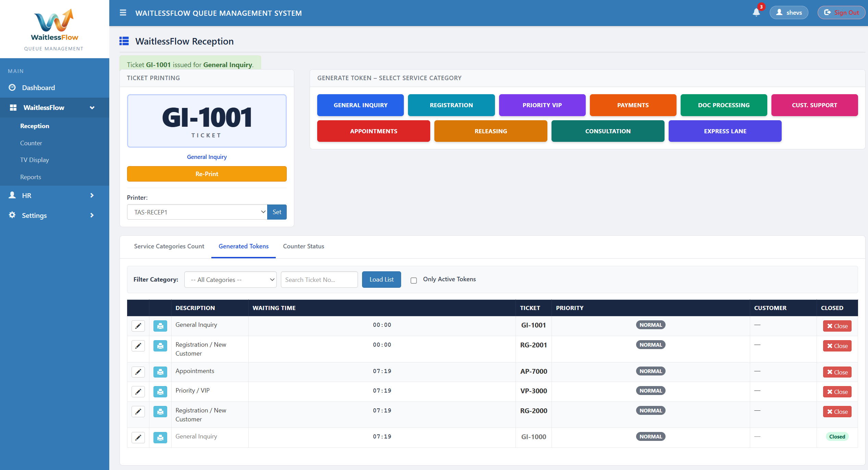The width and height of the screenshot is (868, 470).
Task: Print the RG-2001 ticket
Action: pyautogui.click(x=160, y=346)
